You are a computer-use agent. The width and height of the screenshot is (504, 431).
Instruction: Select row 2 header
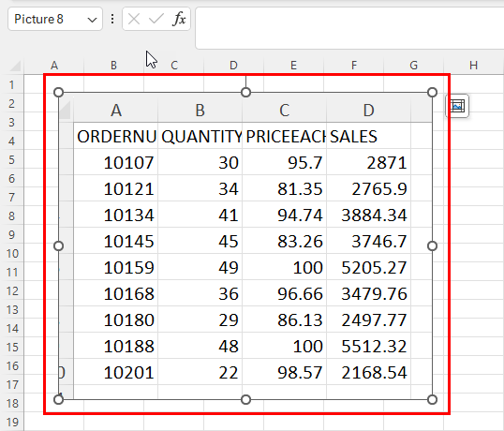click(x=12, y=103)
